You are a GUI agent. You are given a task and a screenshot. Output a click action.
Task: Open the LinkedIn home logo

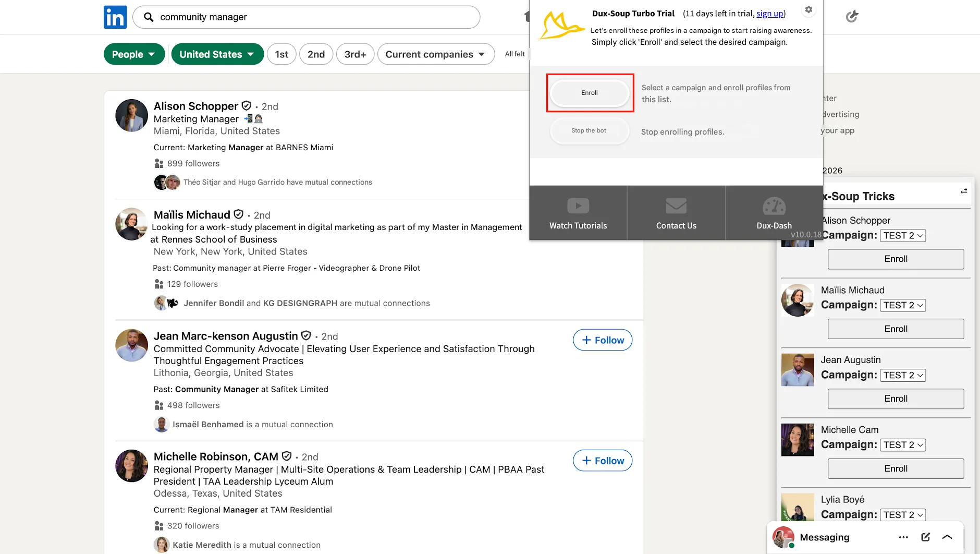pos(115,17)
